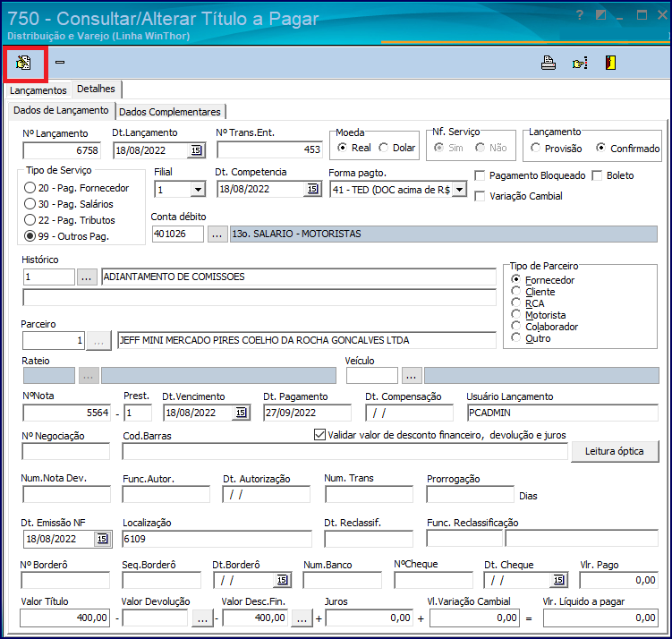This screenshot has height=639, width=672.
Task: Select Cliente partner type
Action: (516, 292)
